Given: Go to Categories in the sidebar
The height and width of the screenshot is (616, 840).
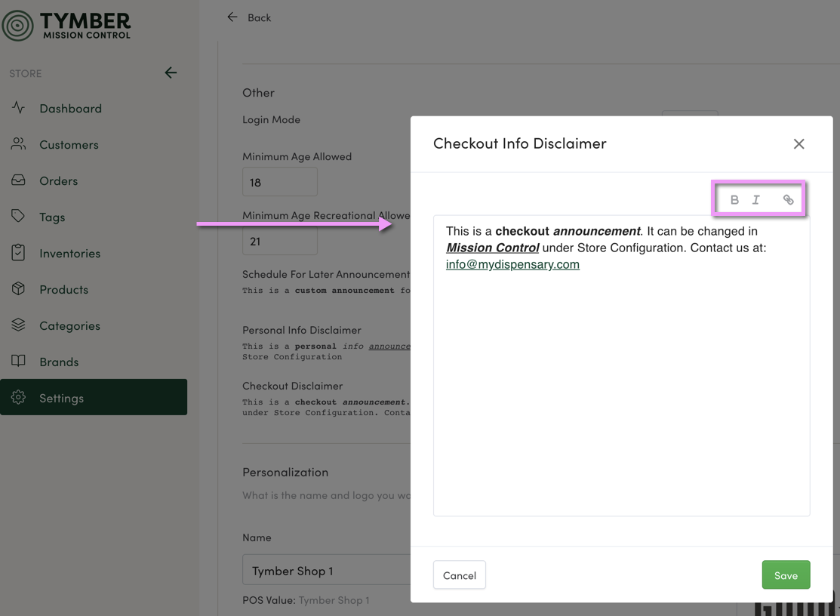Looking at the screenshot, I should point(69,326).
